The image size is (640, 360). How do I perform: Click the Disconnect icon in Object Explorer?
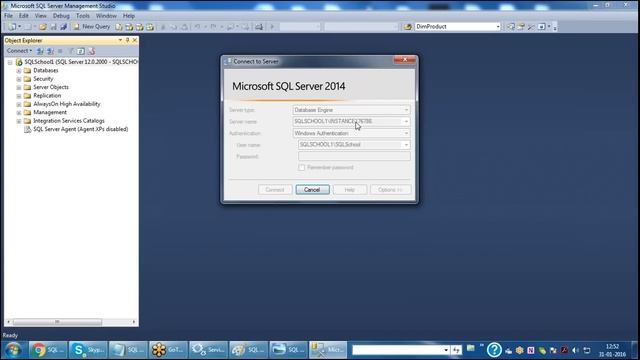(x=50, y=51)
